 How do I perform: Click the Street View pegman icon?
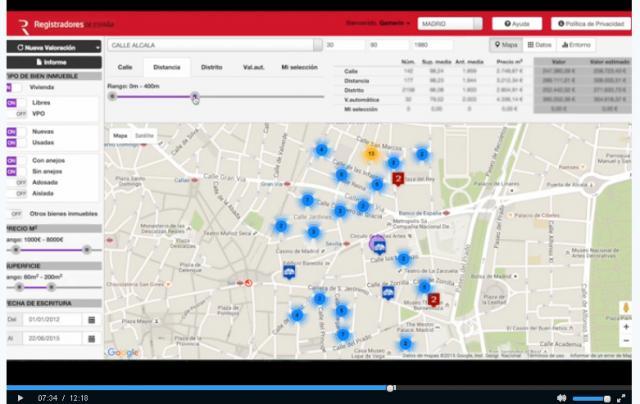pos(626,307)
